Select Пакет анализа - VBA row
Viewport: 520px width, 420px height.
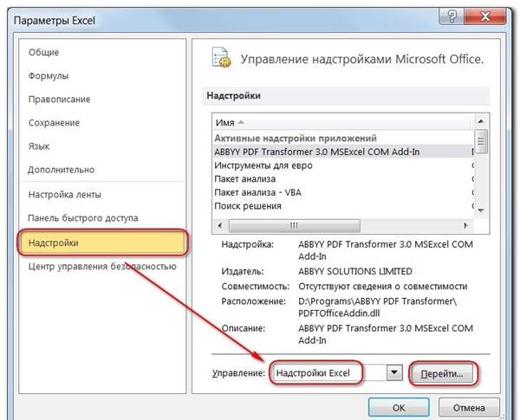343,192
